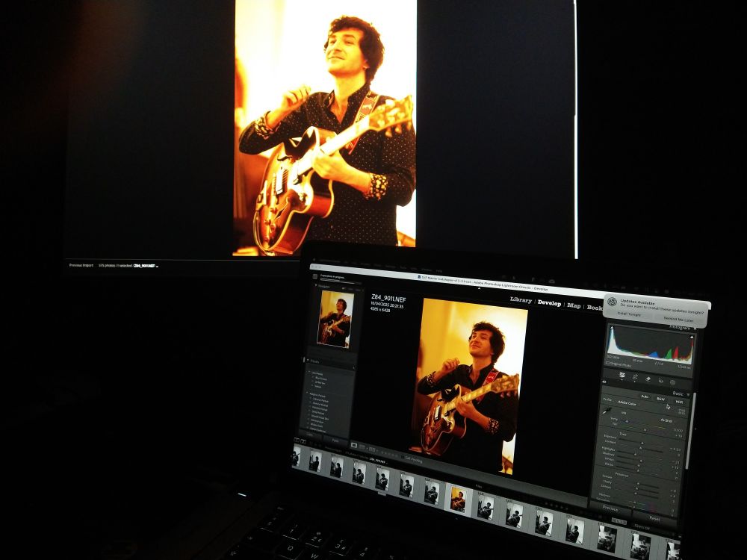Switch to the Library module
The width and height of the screenshot is (747, 560).
tap(521, 301)
